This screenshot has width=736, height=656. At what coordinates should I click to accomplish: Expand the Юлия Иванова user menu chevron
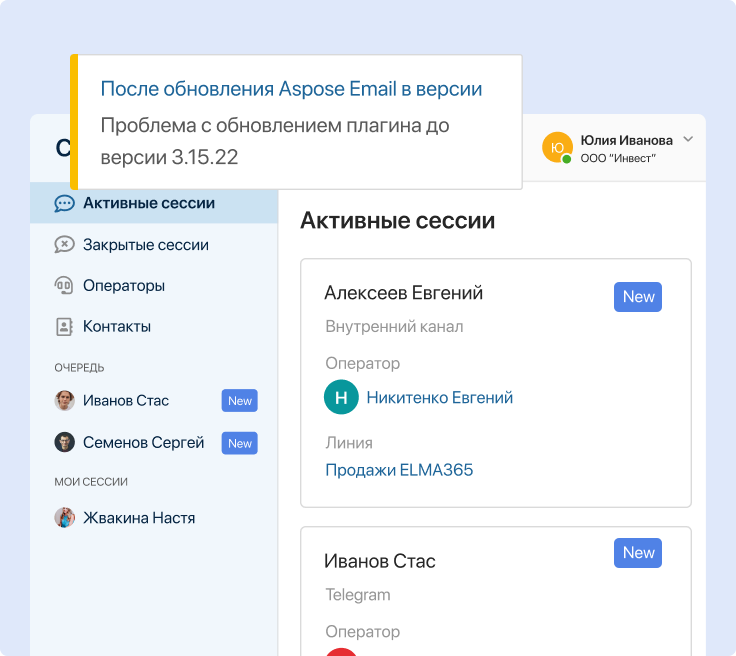688,139
